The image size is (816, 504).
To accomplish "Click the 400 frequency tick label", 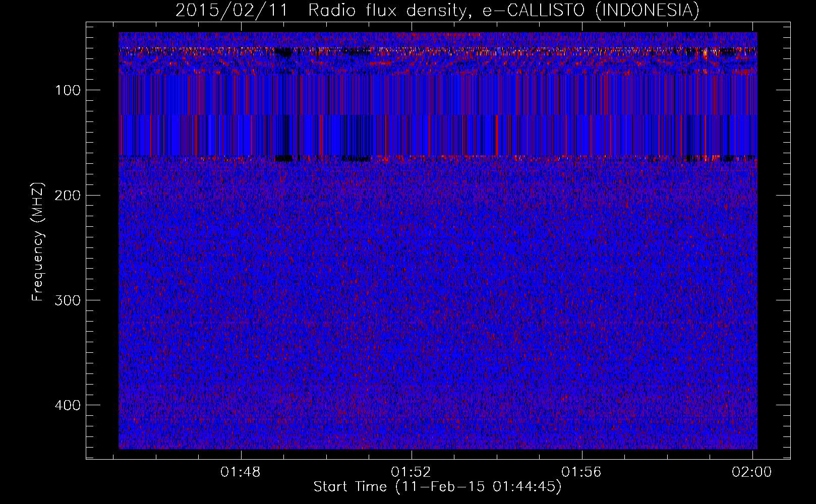I will [x=68, y=405].
